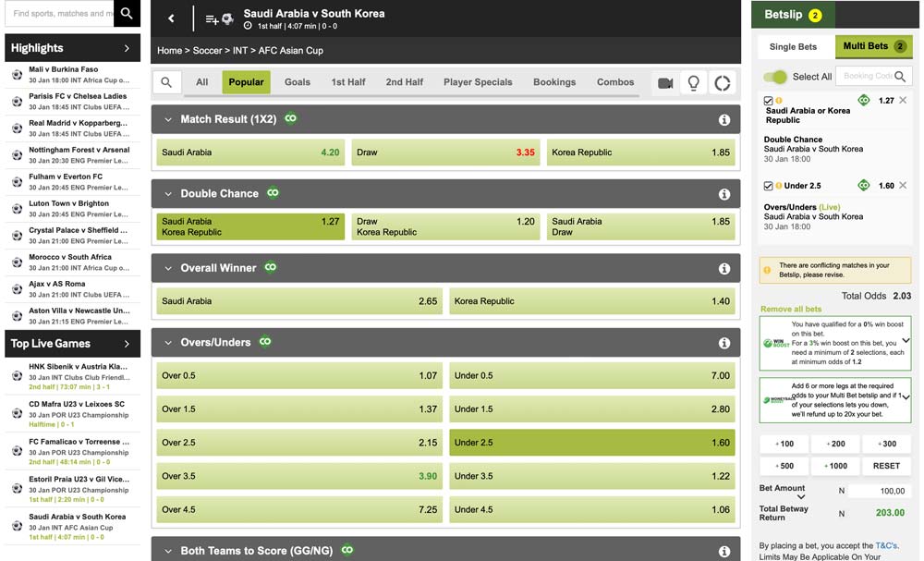Open info for Overall Winner market
Viewport: 924px width, 561px height.
pyautogui.click(x=724, y=269)
